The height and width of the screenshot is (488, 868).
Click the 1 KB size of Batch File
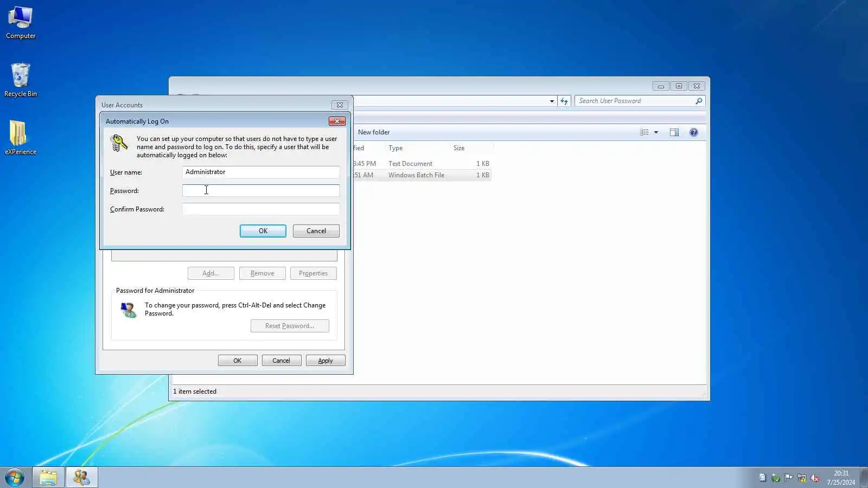click(483, 175)
